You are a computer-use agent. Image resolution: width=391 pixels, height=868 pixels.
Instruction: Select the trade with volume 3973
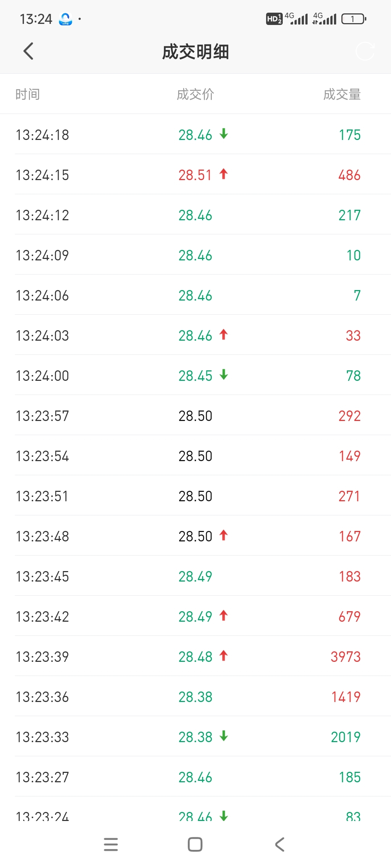click(x=195, y=656)
